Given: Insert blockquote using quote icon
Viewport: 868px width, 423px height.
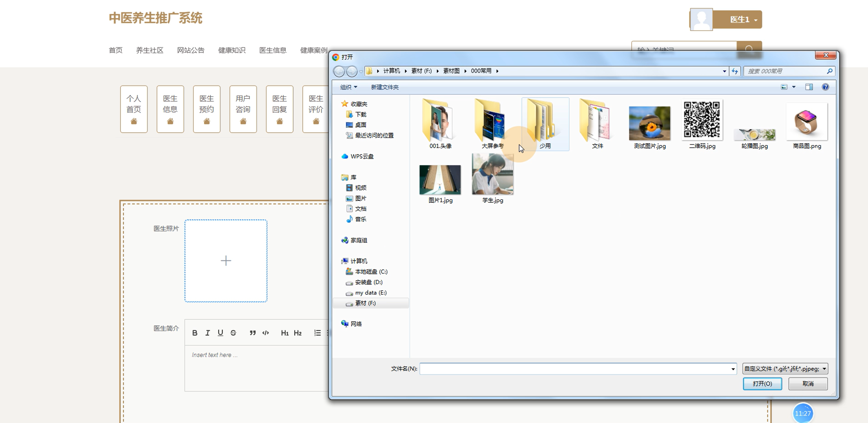Looking at the screenshot, I should [x=253, y=333].
